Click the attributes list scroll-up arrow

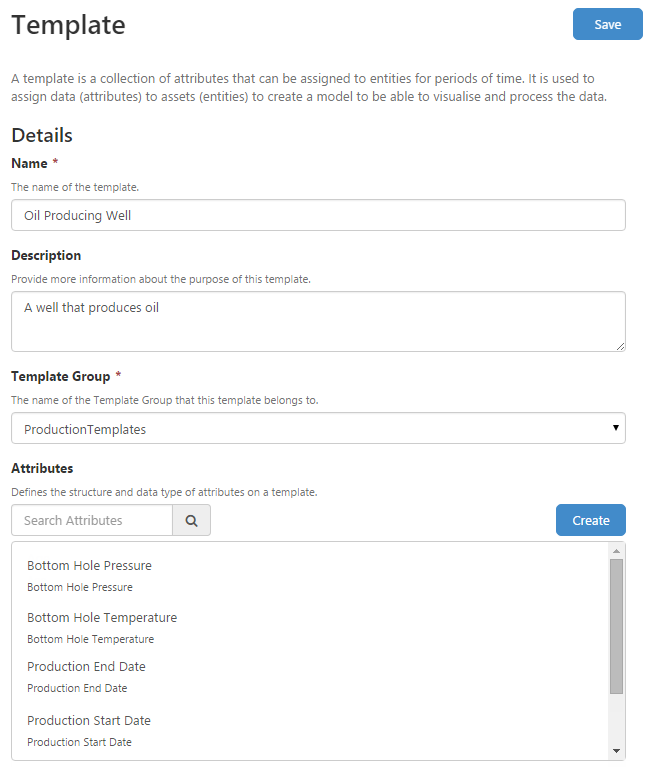coord(616,551)
